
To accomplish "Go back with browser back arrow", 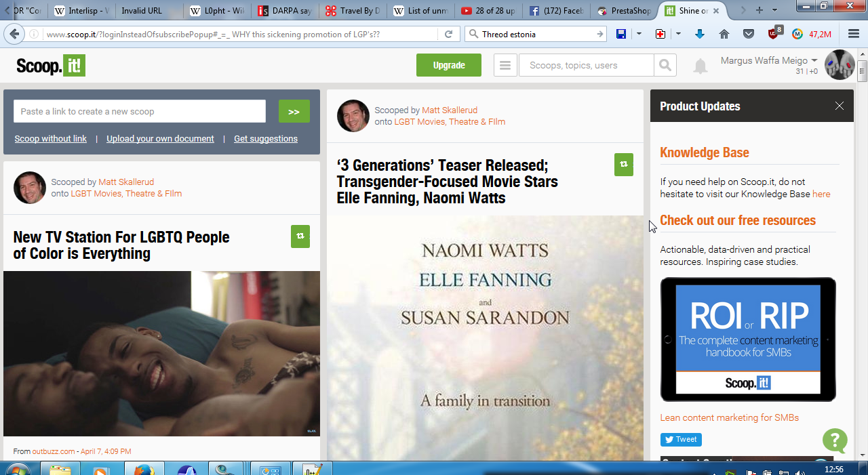I will (14, 34).
